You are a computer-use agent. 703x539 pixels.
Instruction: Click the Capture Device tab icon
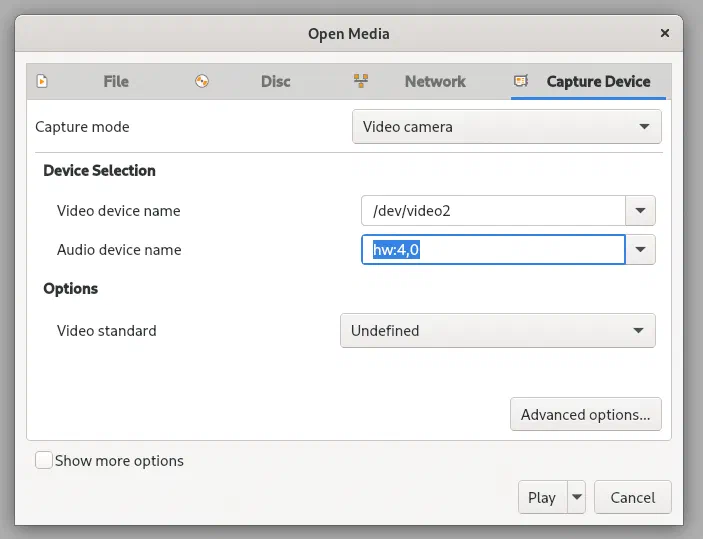521,81
